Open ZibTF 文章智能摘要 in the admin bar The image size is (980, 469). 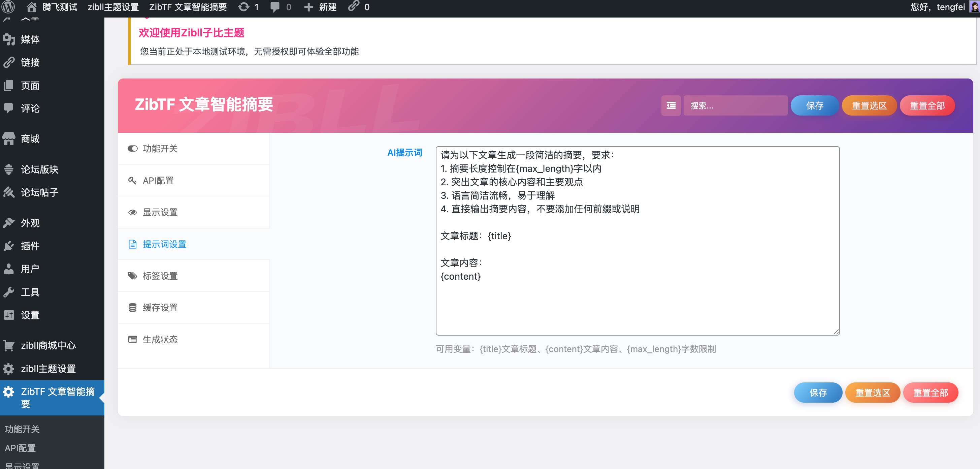click(x=188, y=7)
